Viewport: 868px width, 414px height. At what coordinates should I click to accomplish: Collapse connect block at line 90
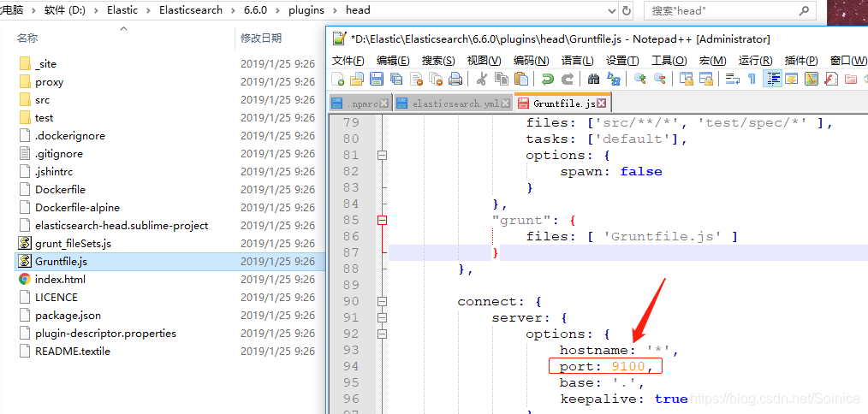coord(382,302)
